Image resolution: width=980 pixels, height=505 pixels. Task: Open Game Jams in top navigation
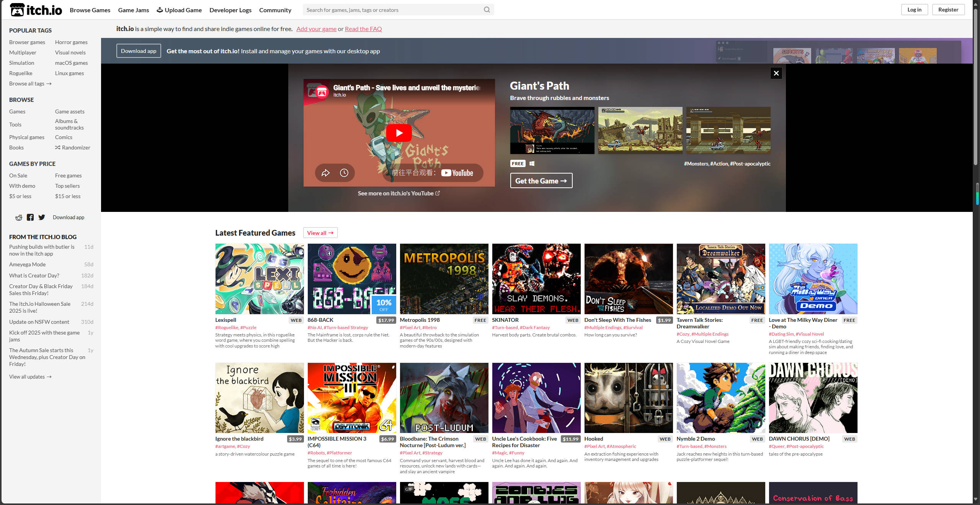(134, 10)
